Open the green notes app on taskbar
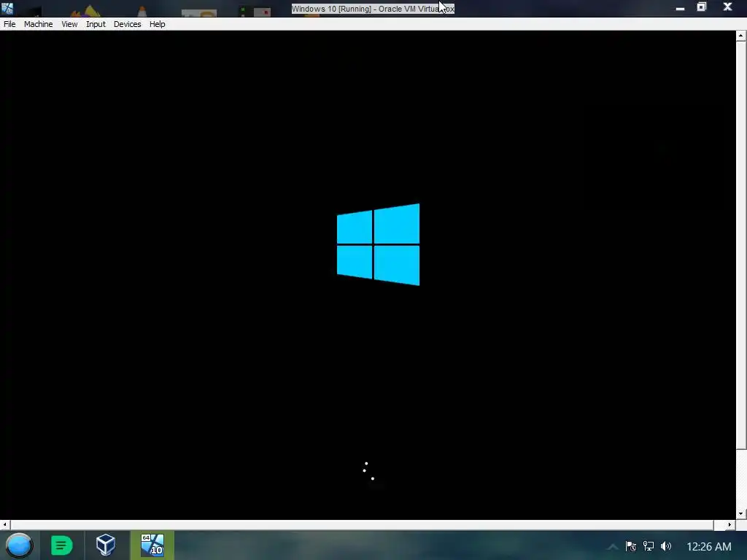This screenshot has width=747, height=560. (x=62, y=545)
